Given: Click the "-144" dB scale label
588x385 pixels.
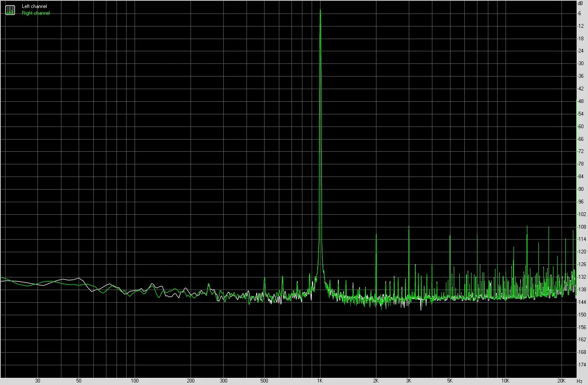Looking at the screenshot, I should [x=581, y=302].
